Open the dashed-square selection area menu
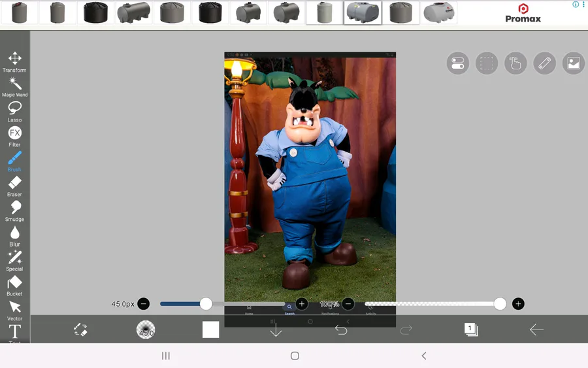The image size is (588, 368). tap(487, 63)
